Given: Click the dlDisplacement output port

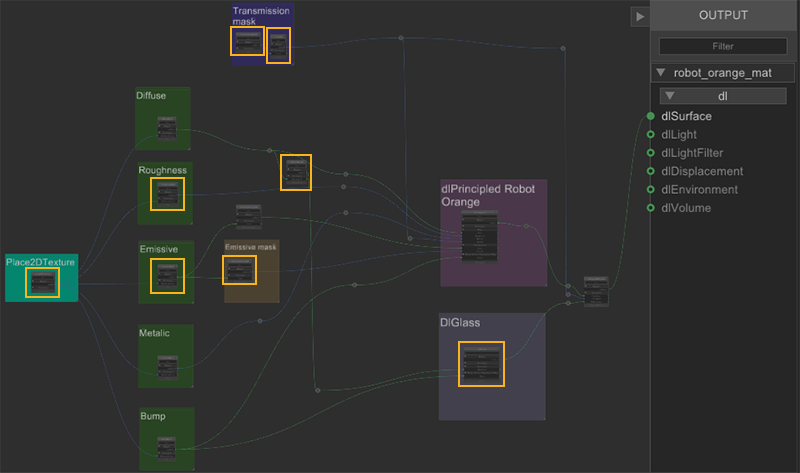Looking at the screenshot, I should tap(650, 171).
